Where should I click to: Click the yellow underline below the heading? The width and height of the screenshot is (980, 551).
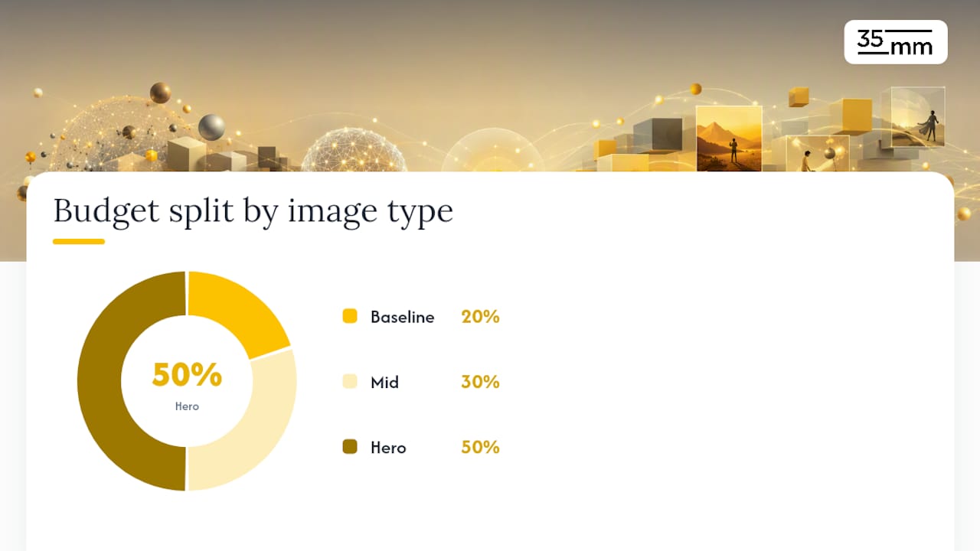(x=79, y=242)
